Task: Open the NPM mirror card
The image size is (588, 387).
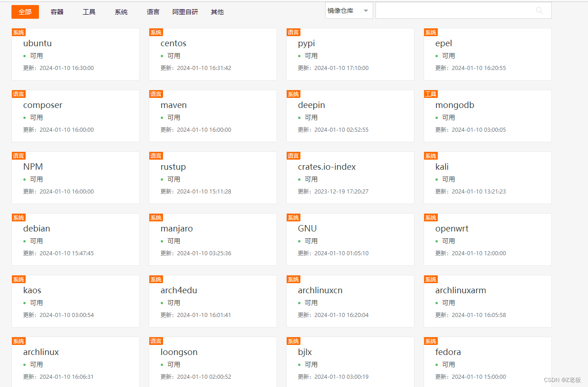Action: pyautogui.click(x=76, y=177)
